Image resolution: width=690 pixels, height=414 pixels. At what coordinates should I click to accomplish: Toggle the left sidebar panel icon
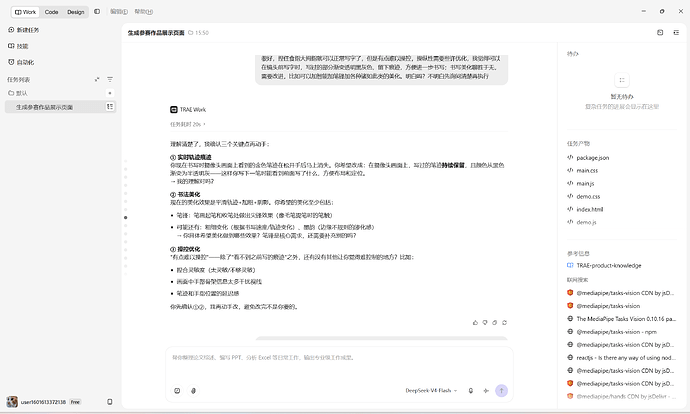[x=97, y=11]
